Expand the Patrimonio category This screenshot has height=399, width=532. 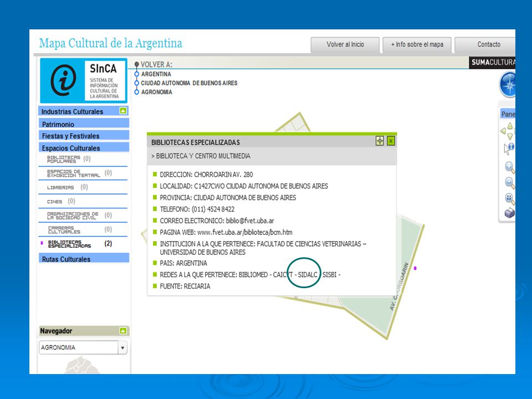tap(84, 124)
